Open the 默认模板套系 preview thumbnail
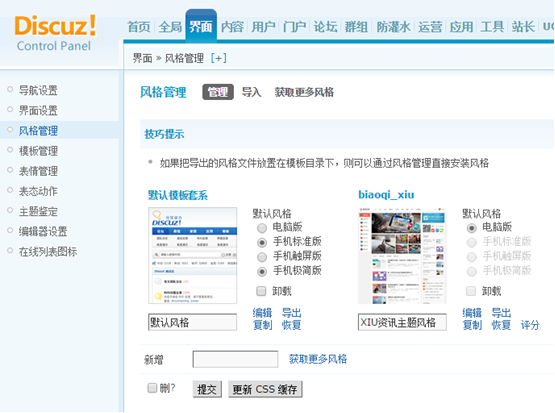Screen dimensions: 555x413 pos(193,256)
